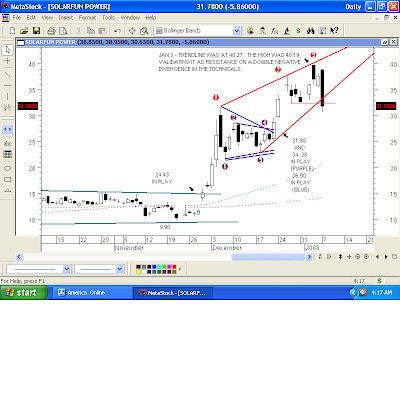The image size is (400, 400).
Task: Select the ellipse drawing tool
Action: click(x=8, y=168)
